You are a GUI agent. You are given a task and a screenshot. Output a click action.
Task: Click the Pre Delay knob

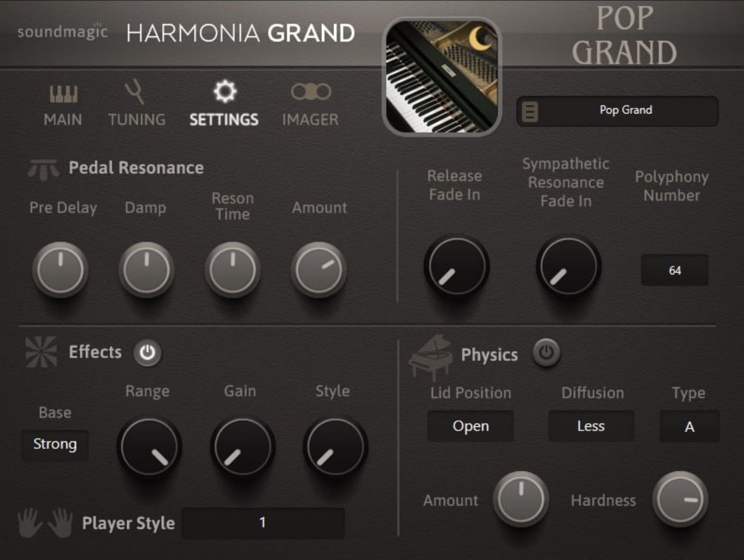point(60,269)
